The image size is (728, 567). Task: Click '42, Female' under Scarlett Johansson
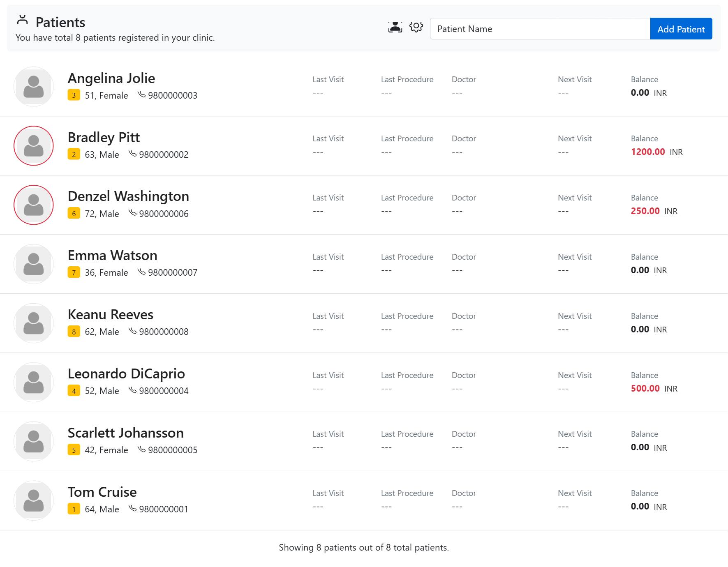[x=106, y=450]
